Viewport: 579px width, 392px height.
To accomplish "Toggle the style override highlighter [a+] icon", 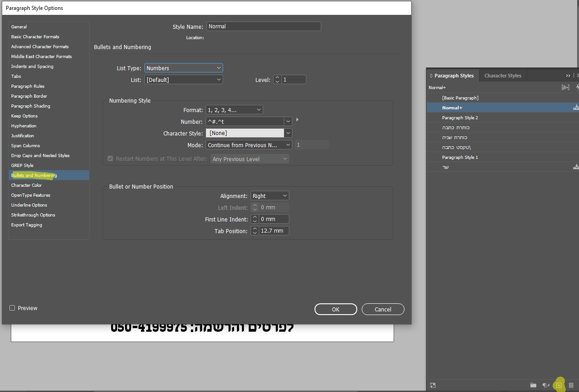I will (566, 87).
